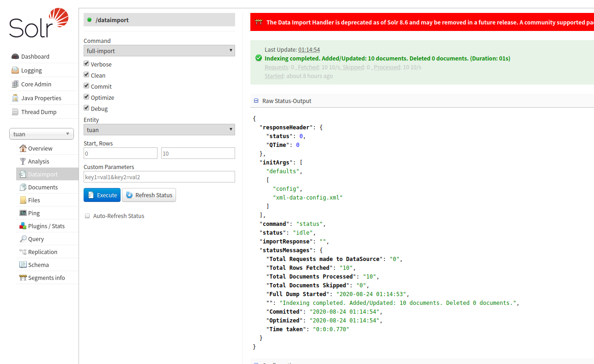This screenshot has width=594, height=364.
Task: Open the Plugins / Stats blocks icon
Action: tap(23, 226)
